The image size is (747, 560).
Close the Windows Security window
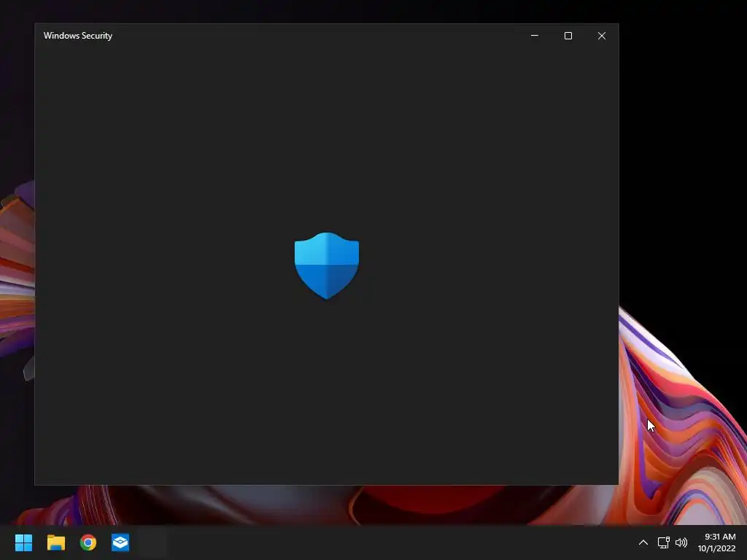(x=602, y=36)
